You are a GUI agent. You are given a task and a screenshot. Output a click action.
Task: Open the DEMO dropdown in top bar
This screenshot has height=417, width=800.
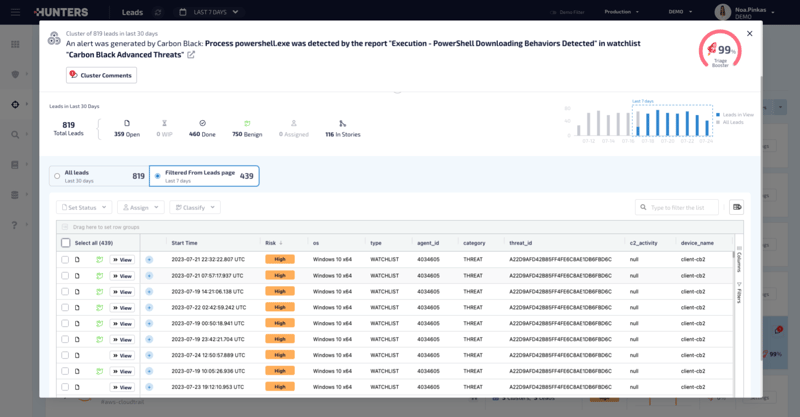(x=681, y=12)
